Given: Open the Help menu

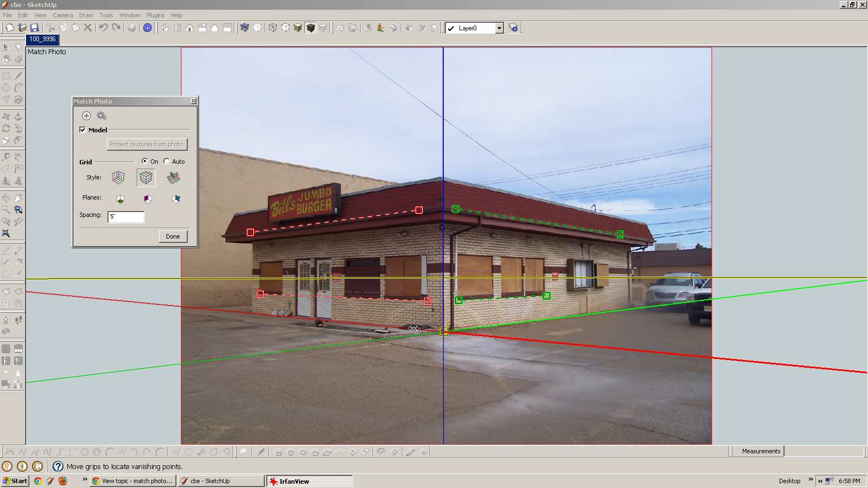Looking at the screenshot, I should (177, 15).
